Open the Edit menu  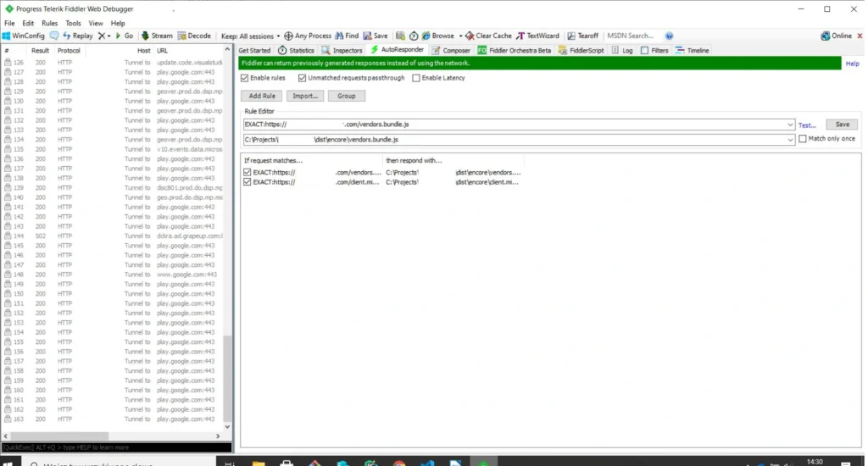point(28,23)
